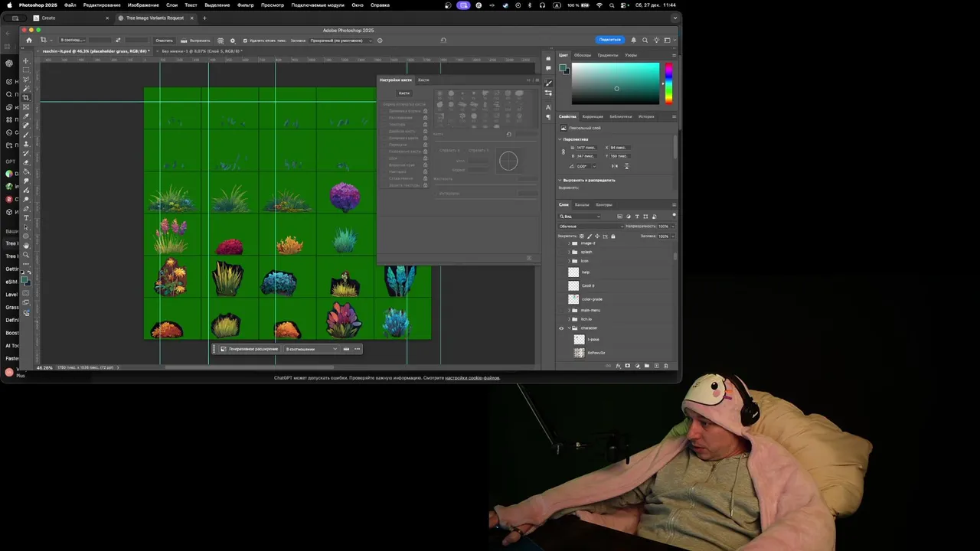Select the Horizontal Type tool

click(x=26, y=218)
